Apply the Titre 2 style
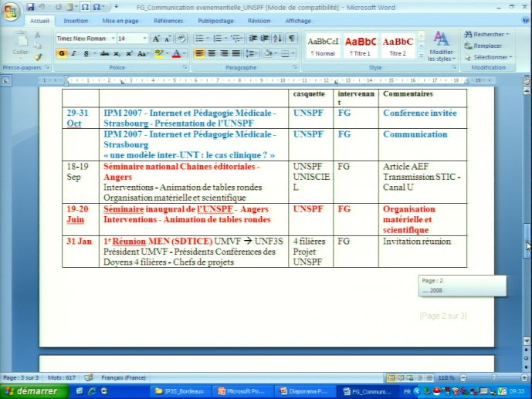Viewport: 532px width, 399px height. [x=398, y=46]
